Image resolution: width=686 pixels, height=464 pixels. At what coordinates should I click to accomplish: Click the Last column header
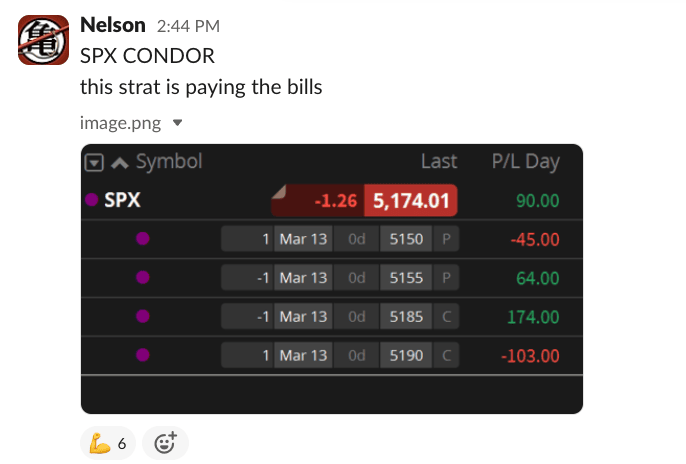pos(438,162)
